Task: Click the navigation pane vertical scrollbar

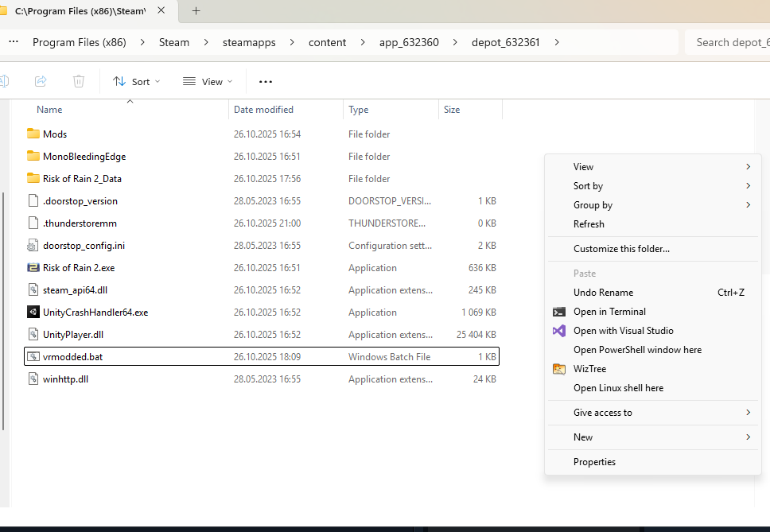Action: pyautogui.click(x=3, y=311)
